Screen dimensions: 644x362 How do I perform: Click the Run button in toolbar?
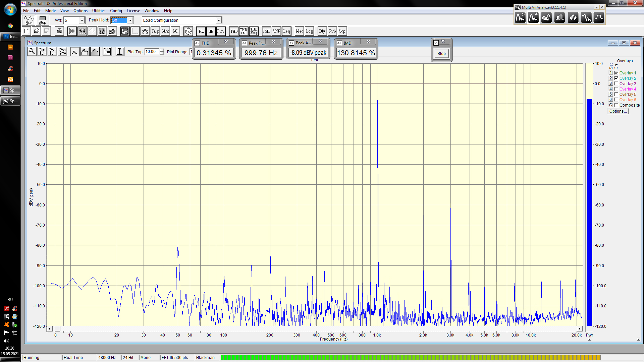(29, 20)
